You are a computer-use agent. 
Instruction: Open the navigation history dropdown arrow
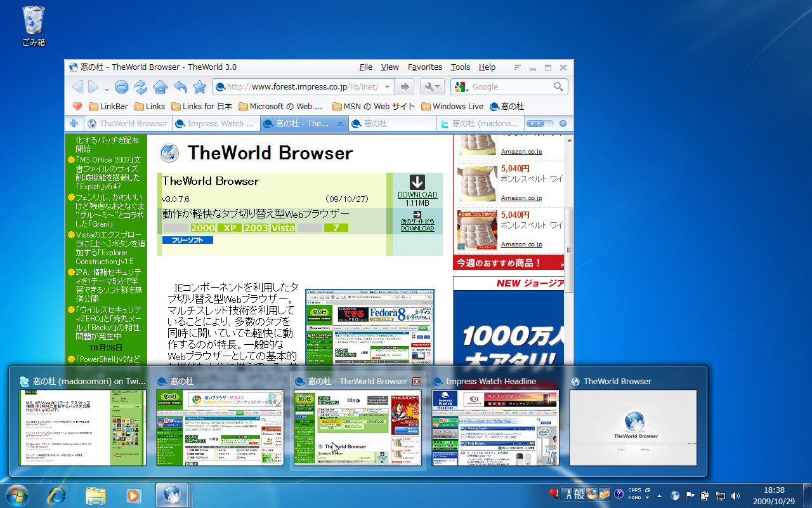[107, 88]
